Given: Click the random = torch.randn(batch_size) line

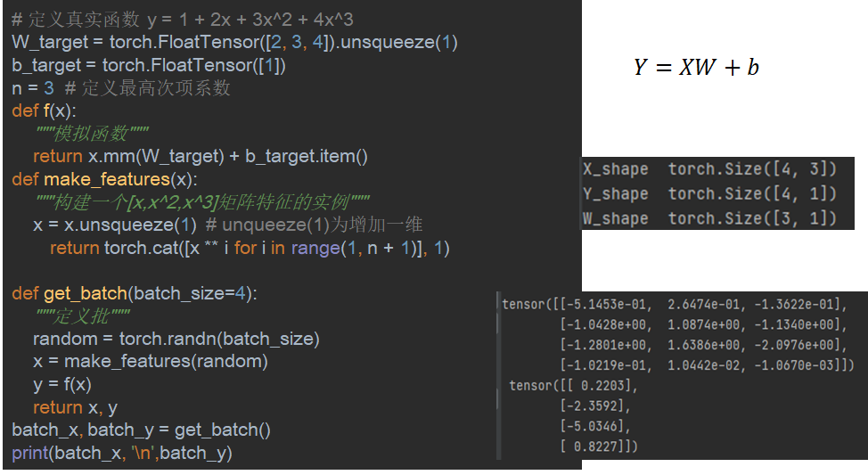Looking at the screenshot, I should coord(176,339).
